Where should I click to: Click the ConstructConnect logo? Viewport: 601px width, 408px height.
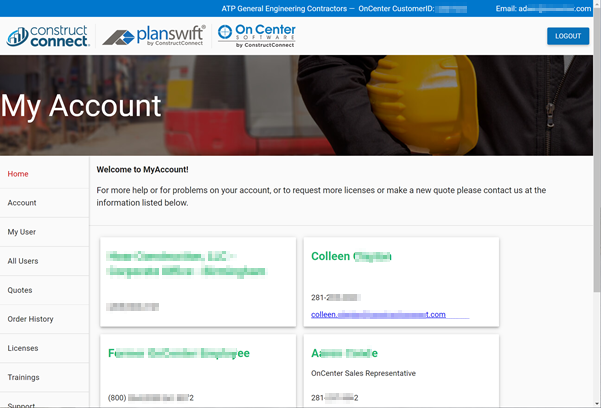48,36
